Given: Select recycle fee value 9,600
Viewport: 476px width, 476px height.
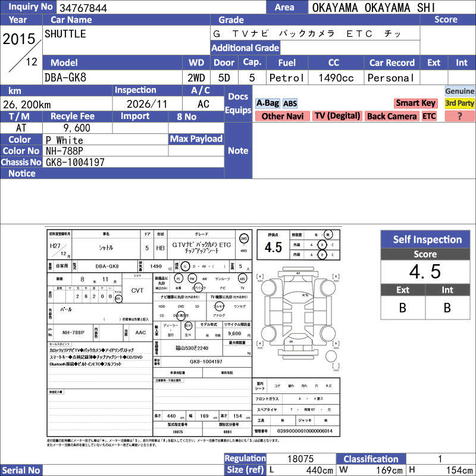Looking at the screenshot, I should (x=77, y=128).
